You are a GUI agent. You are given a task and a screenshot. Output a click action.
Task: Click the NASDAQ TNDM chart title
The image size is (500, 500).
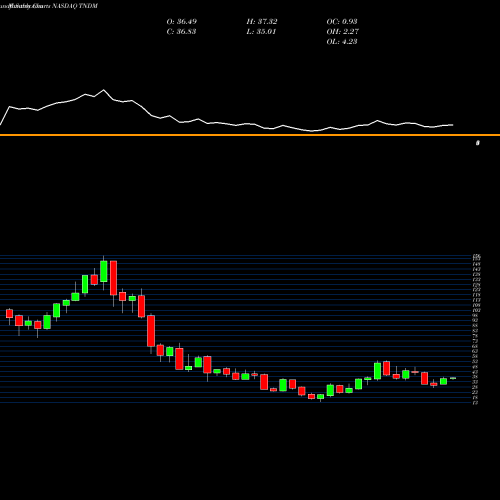tap(75, 6)
